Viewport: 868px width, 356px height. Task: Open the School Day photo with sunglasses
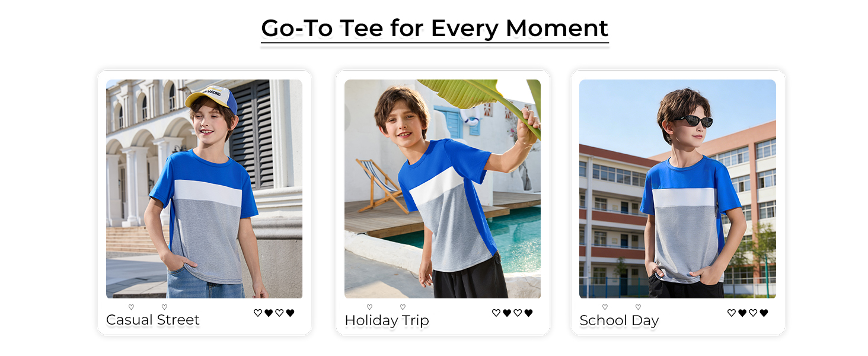677,189
